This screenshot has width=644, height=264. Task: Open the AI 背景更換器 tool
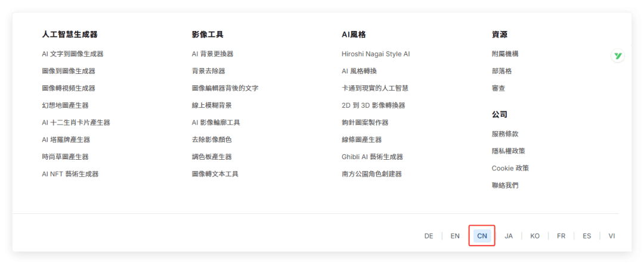pyautogui.click(x=212, y=54)
